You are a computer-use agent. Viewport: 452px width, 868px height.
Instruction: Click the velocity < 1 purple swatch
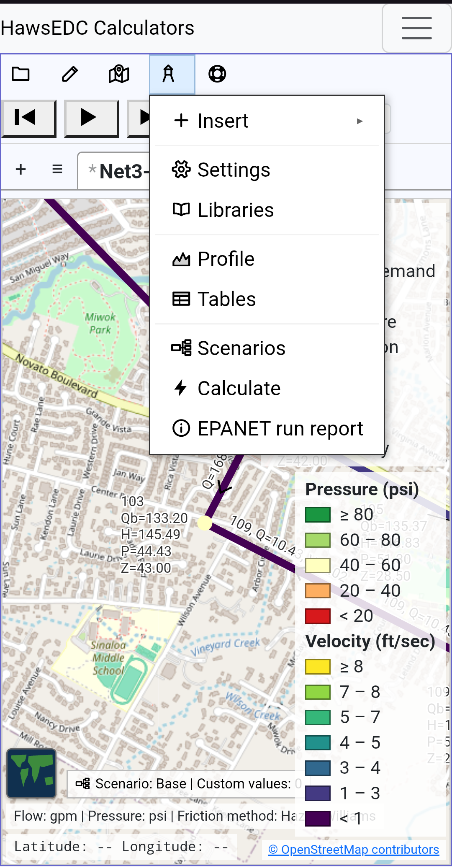click(x=318, y=819)
